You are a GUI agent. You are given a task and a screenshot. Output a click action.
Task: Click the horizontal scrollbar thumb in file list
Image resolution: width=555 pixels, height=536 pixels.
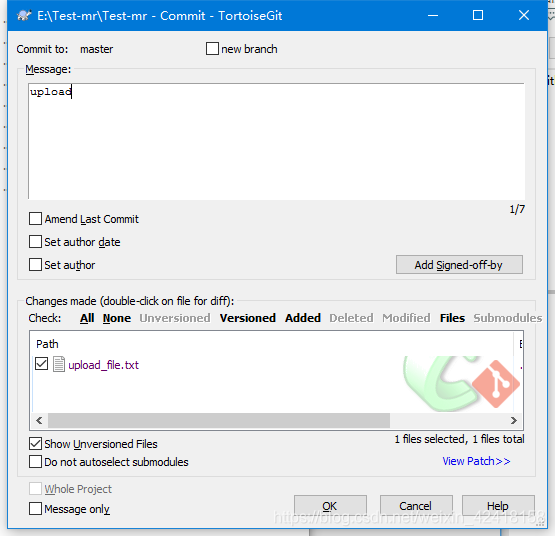click(219, 420)
